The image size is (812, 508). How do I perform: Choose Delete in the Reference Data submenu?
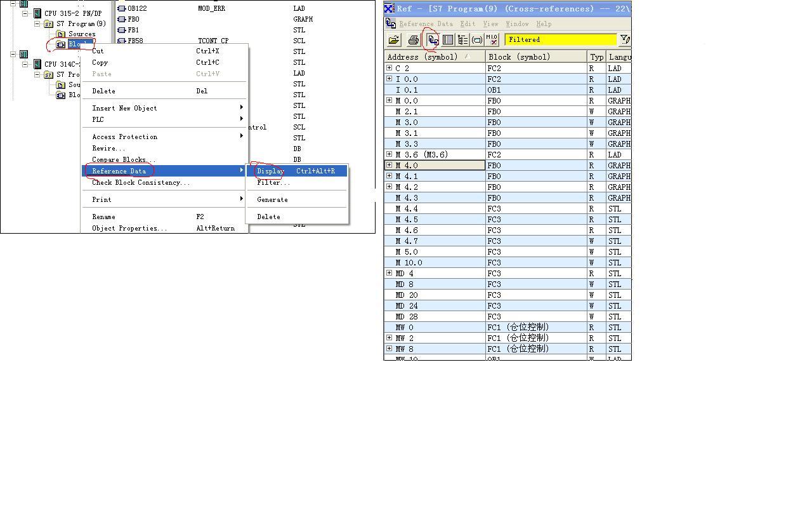[x=298, y=217]
